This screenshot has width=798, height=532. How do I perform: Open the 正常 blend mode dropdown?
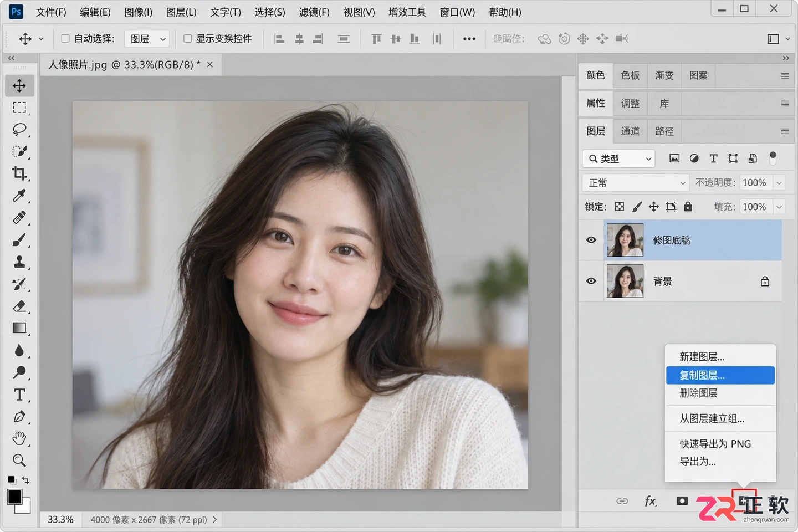635,182
